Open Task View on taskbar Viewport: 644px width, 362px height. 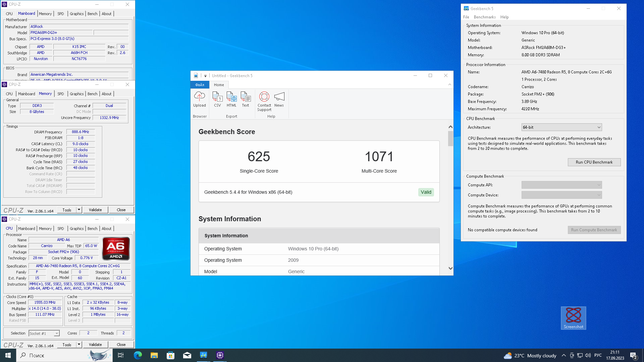coord(121,355)
